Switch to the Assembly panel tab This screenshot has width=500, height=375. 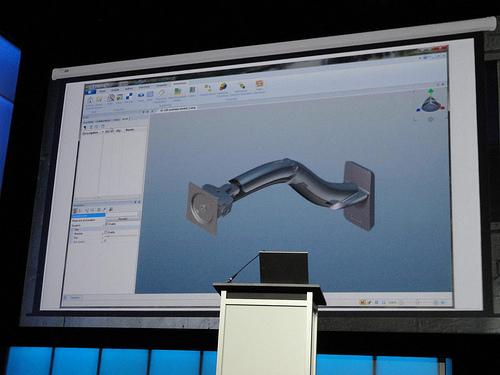[x=88, y=122]
